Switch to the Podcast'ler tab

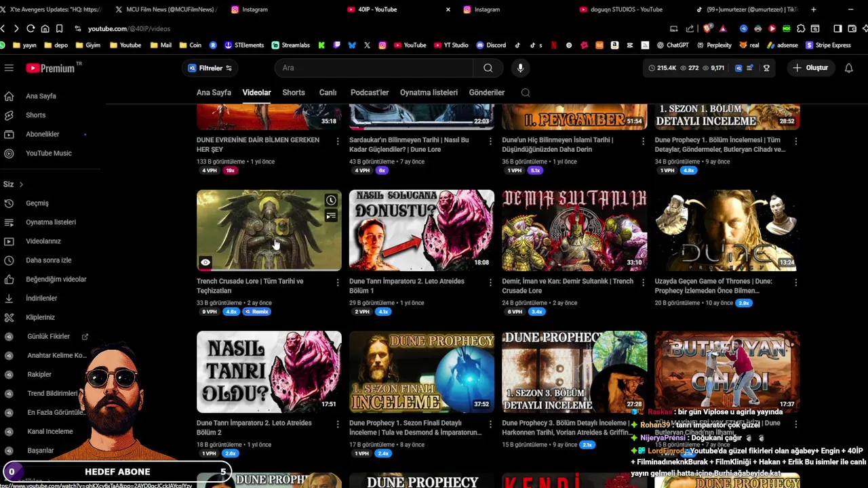coord(370,93)
